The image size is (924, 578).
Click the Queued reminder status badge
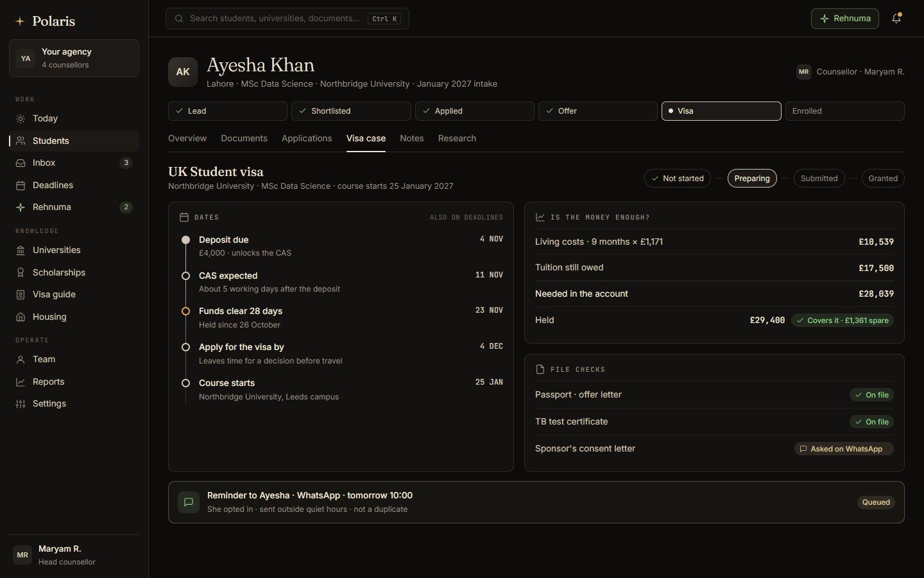876,502
